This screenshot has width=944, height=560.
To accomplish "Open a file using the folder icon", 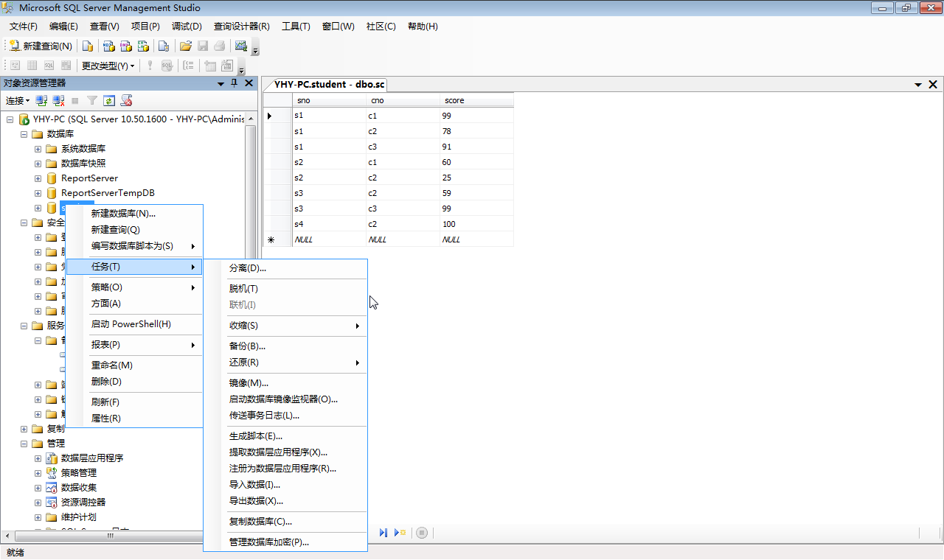I will (x=186, y=46).
